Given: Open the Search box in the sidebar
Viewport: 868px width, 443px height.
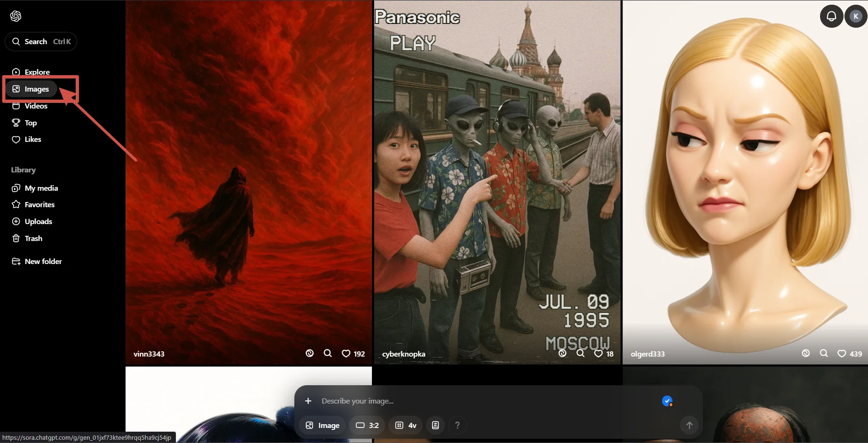Looking at the screenshot, I should (x=41, y=41).
